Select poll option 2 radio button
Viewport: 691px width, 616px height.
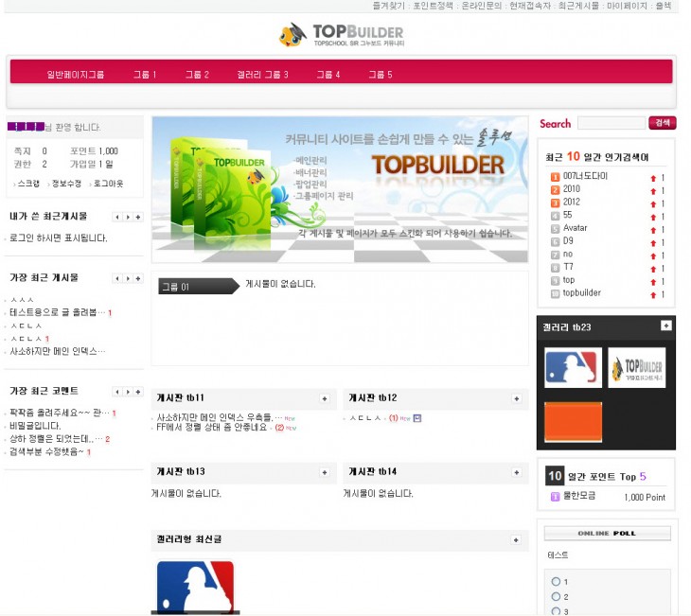point(556,596)
